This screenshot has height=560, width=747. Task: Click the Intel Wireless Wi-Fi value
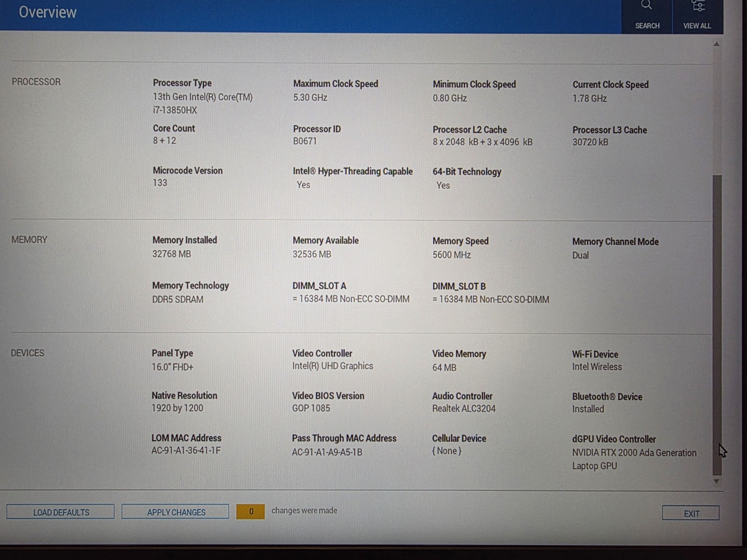coord(597,367)
